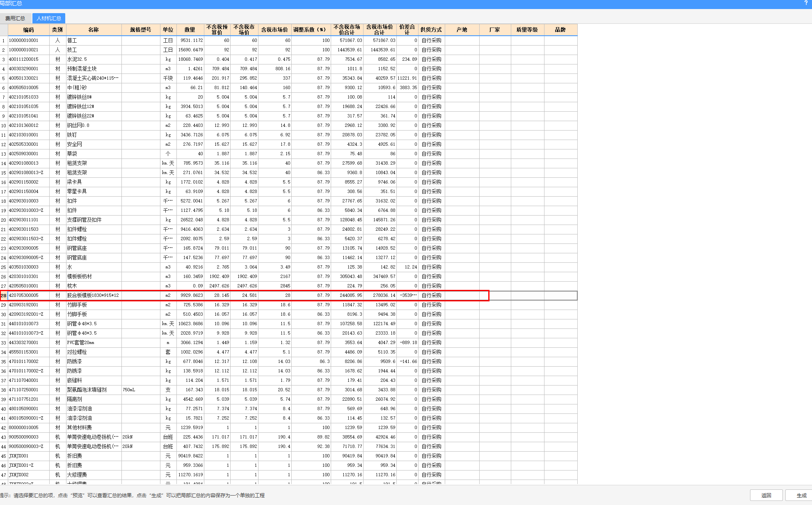This screenshot has height=505, width=812.
Task: Switch to the 费用汇总 tab
Action: point(15,18)
